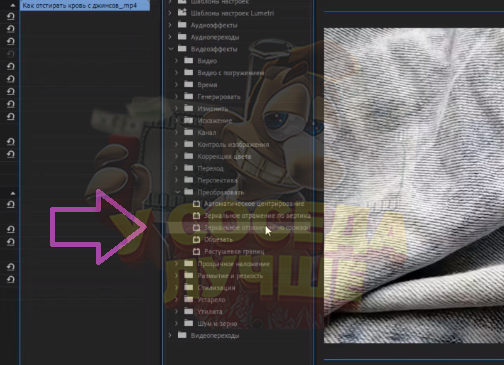
Task: Click the Перспектива folder label
Action: click(x=217, y=180)
